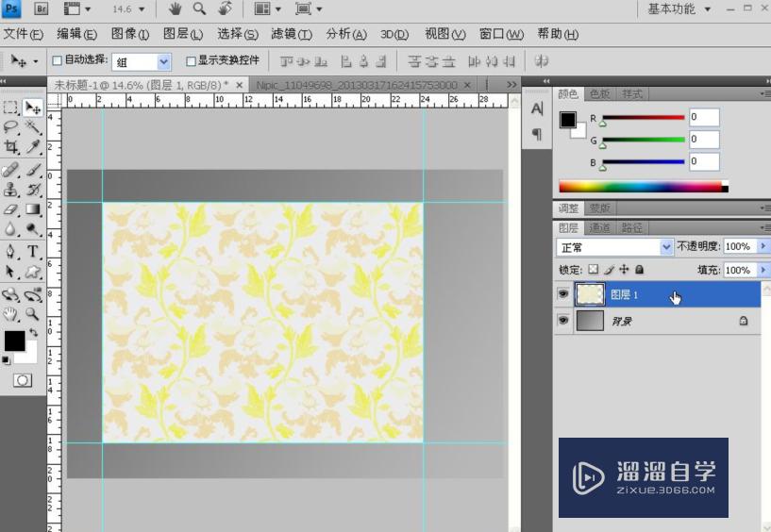Screen dimensions: 771x532
Task: Enable the 自动选择 checkbox
Action: [x=57, y=61]
